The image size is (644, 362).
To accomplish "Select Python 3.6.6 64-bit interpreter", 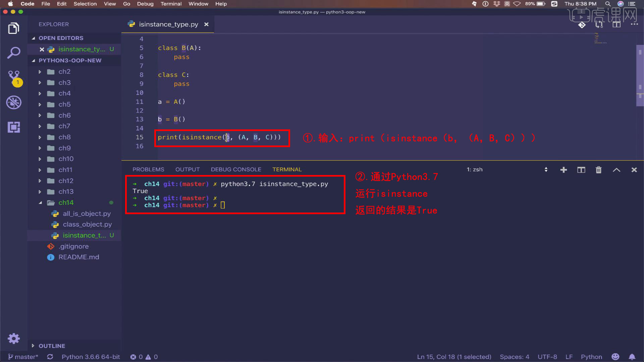I will [x=91, y=357].
